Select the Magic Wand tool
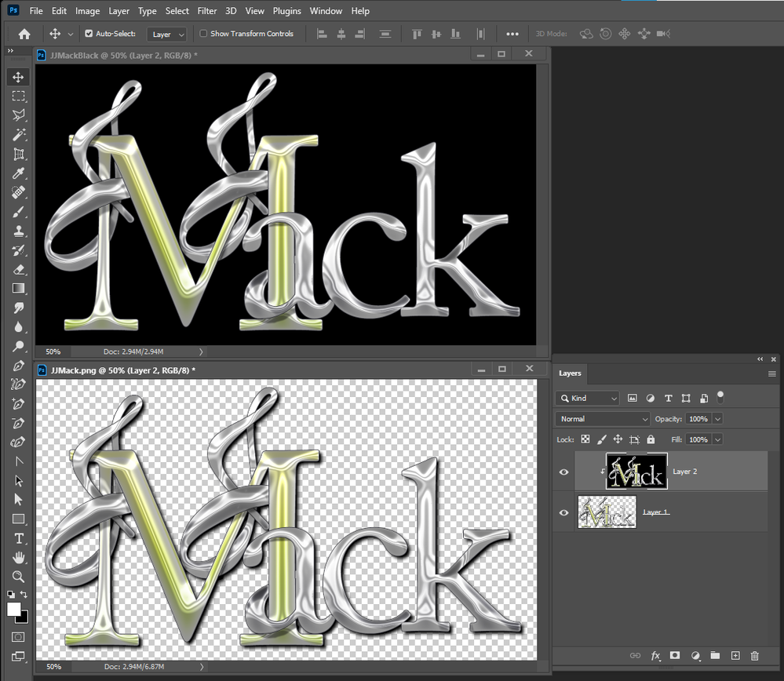 point(18,134)
